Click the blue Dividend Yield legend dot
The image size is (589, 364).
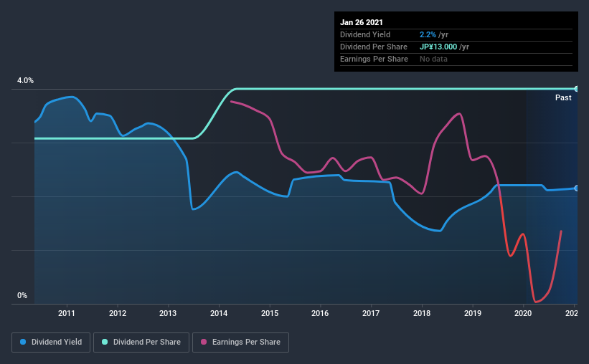(x=23, y=342)
